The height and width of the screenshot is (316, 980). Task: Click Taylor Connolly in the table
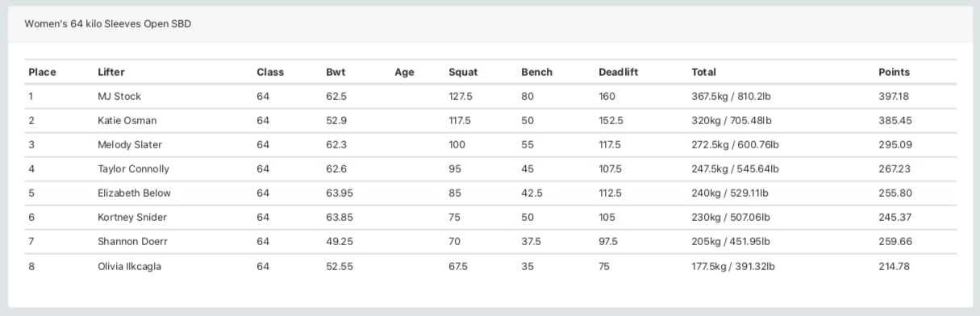(133, 168)
